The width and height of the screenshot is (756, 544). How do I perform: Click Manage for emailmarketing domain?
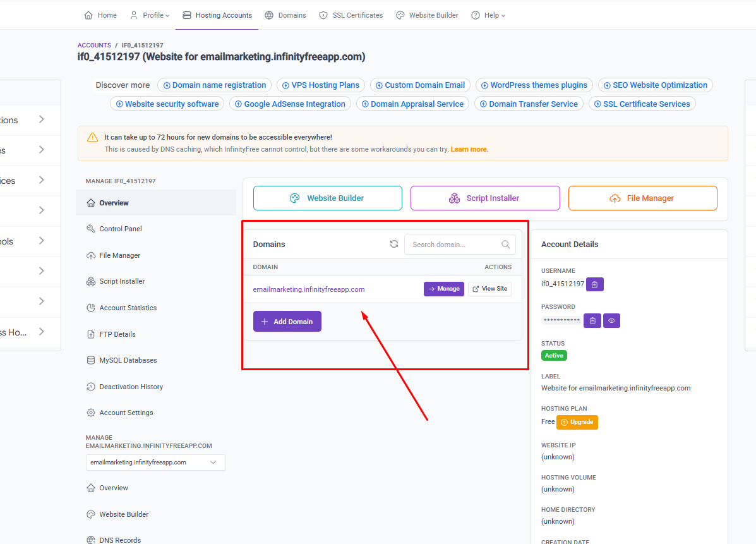[443, 289]
